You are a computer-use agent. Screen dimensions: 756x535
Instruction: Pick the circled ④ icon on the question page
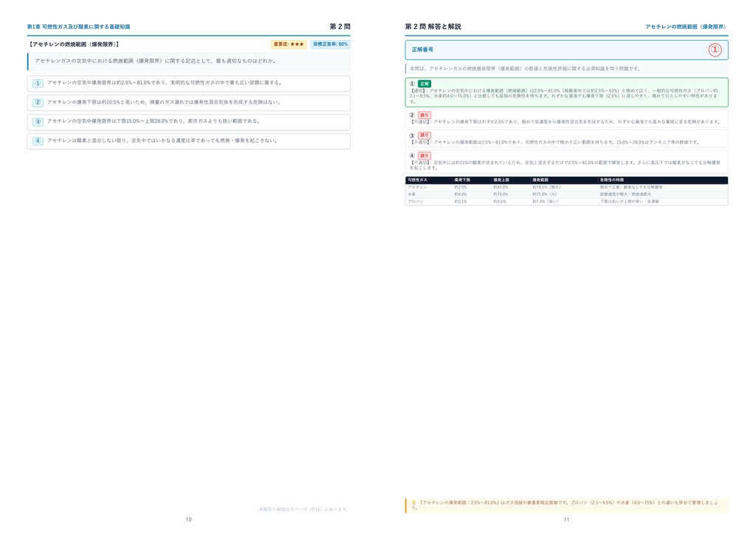38,141
